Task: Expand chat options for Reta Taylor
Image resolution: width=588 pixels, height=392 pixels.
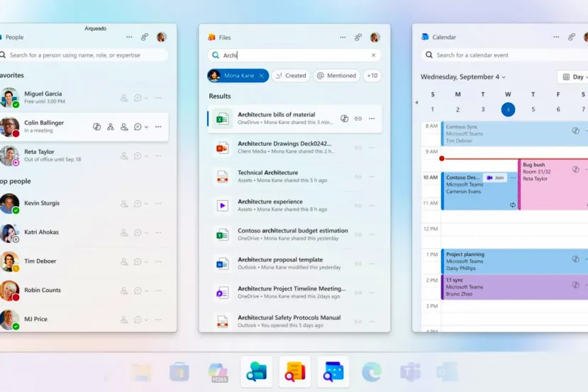Action: point(146,156)
